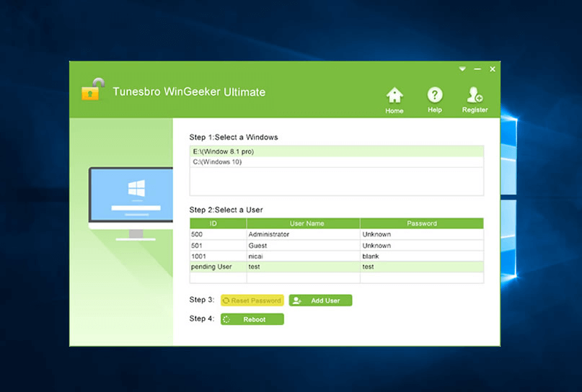
Task: Click the Register user icon
Action: coord(475,95)
